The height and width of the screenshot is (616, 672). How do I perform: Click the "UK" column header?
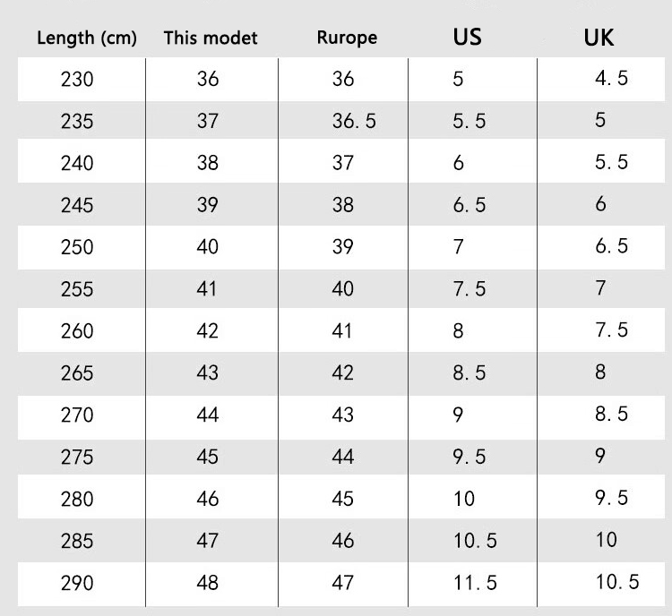598,38
